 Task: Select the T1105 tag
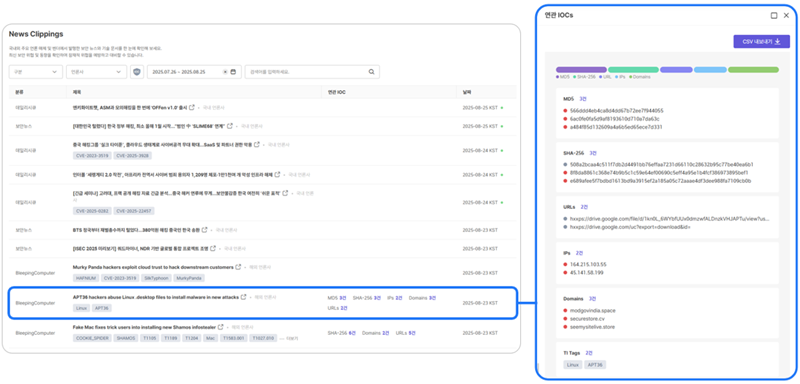click(x=149, y=338)
